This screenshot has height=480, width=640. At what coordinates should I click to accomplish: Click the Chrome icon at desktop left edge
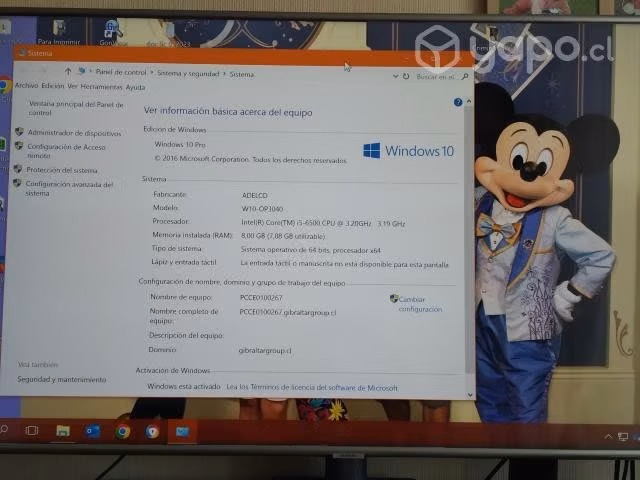(x=5, y=86)
